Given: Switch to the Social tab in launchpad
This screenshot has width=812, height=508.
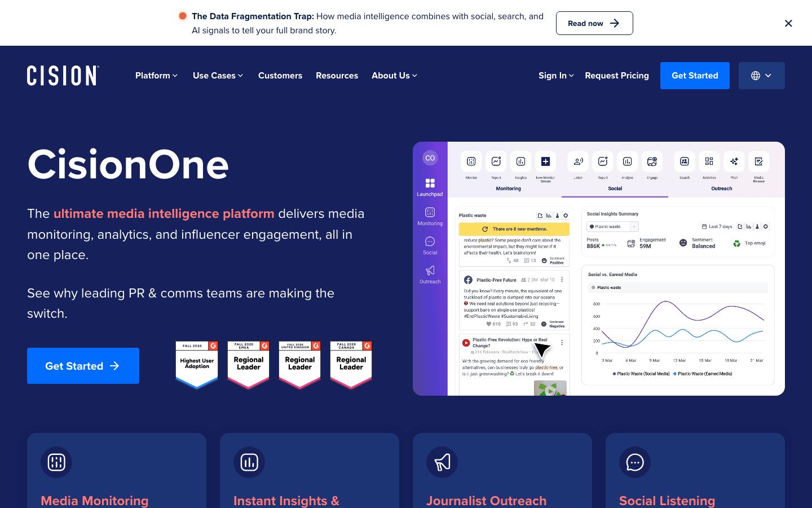Looking at the screenshot, I should (615, 189).
